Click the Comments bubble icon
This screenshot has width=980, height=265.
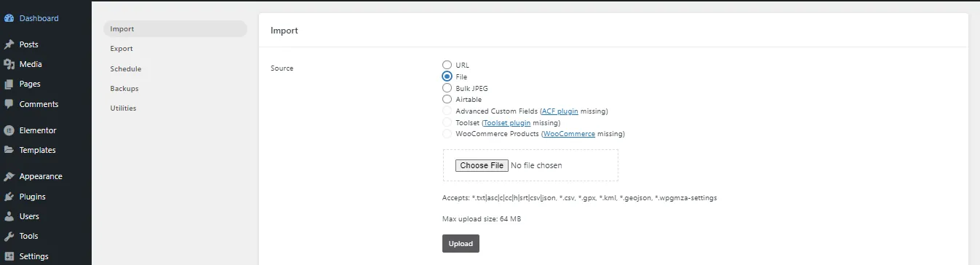9,104
